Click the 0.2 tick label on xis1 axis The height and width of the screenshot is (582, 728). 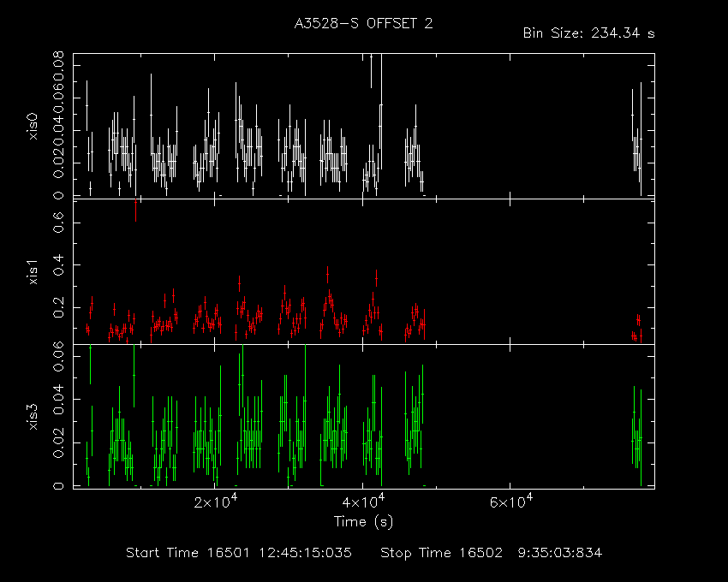coord(59,307)
